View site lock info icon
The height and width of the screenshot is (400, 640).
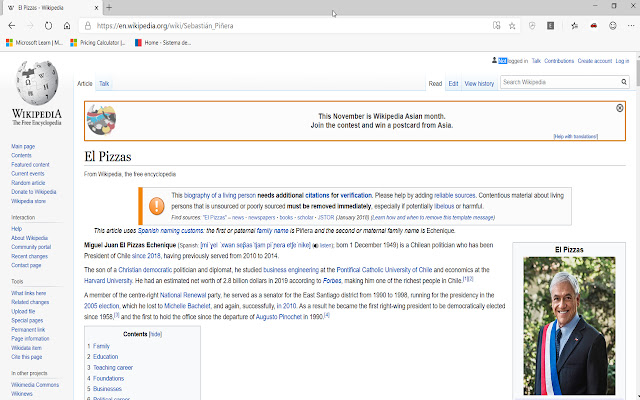pyautogui.click(x=88, y=26)
